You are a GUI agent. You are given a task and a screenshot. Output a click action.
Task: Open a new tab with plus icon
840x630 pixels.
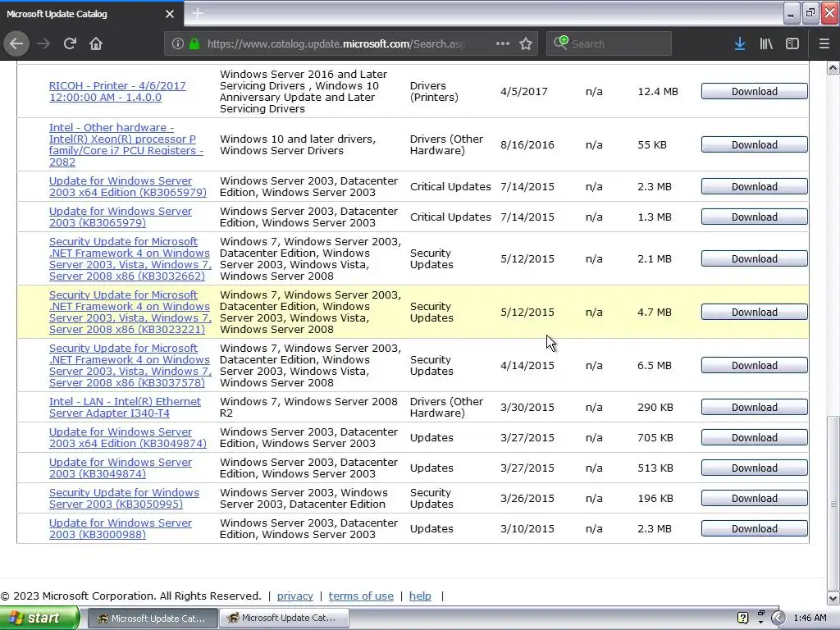(x=198, y=13)
